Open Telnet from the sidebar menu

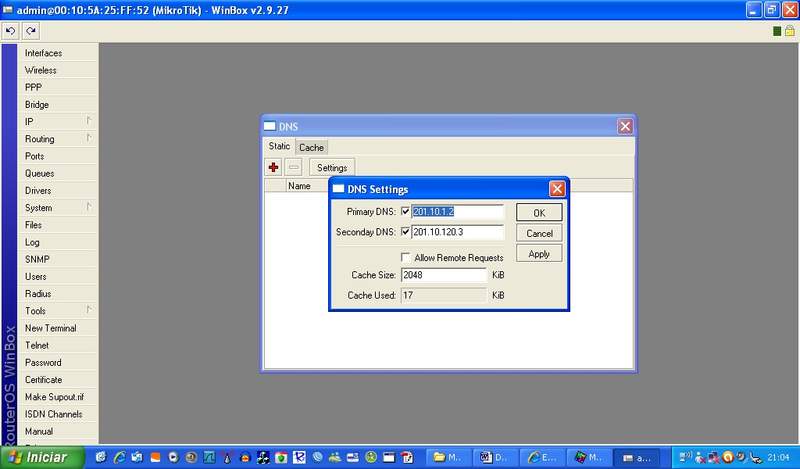pos(57,345)
